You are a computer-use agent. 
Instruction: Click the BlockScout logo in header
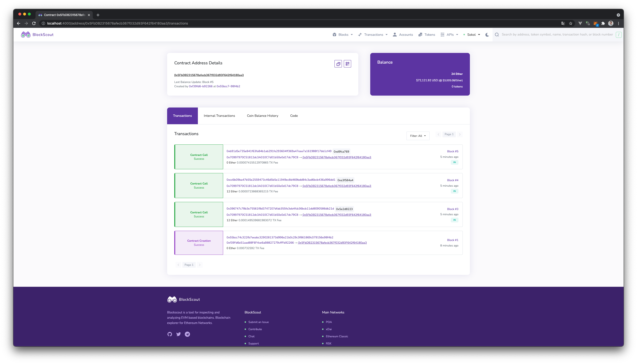(x=37, y=35)
